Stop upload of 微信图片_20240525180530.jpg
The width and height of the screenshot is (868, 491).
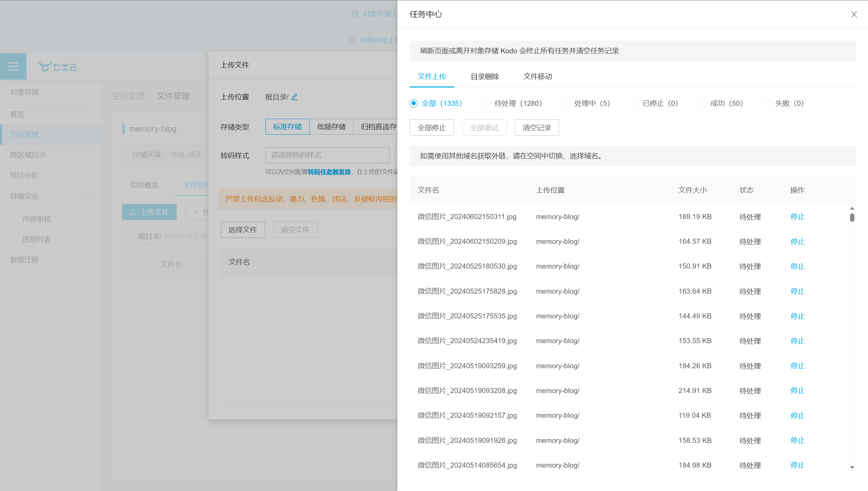click(x=797, y=266)
